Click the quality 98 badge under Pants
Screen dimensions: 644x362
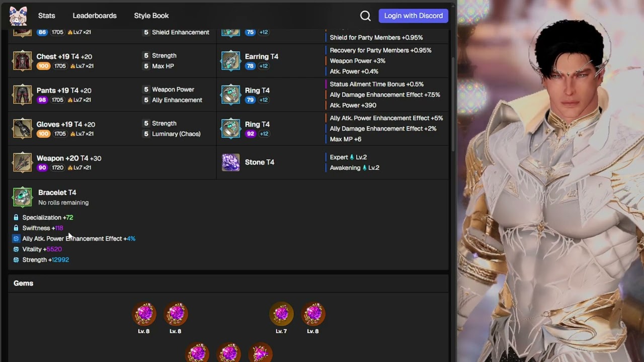(42, 100)
